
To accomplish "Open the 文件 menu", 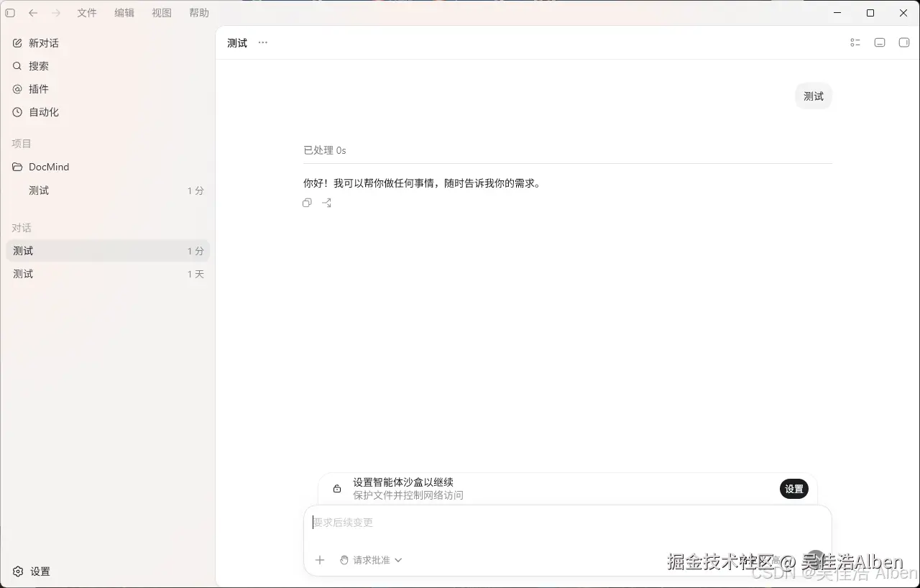I will point(87,13).
